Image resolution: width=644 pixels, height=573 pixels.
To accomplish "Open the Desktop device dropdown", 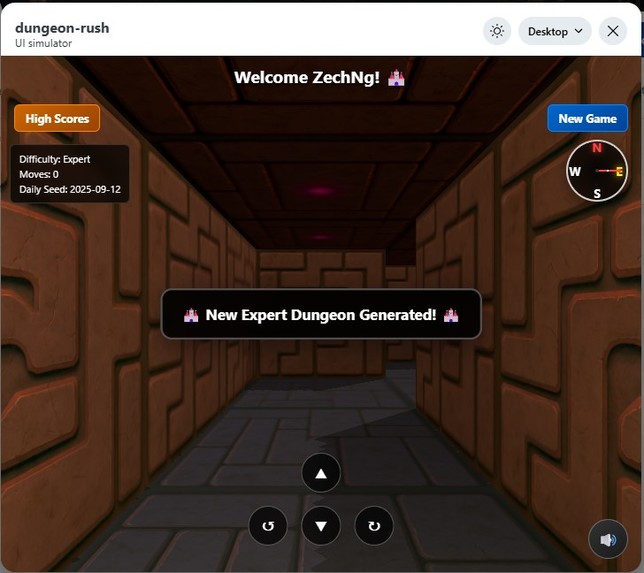I will pyautogui.click(x=555, y=31).
